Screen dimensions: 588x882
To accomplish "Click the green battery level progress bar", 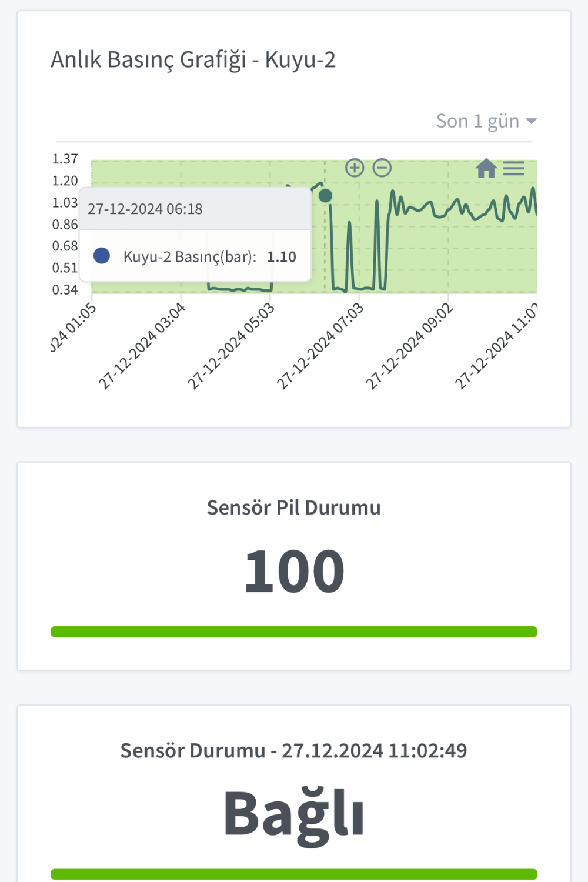I will pyautogui.click(x=293, y=630).
